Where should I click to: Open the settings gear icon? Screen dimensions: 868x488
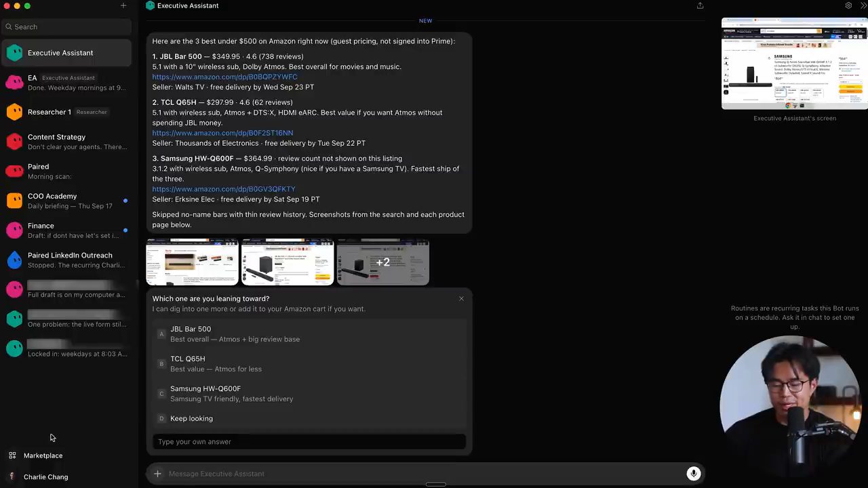[848, 5]
